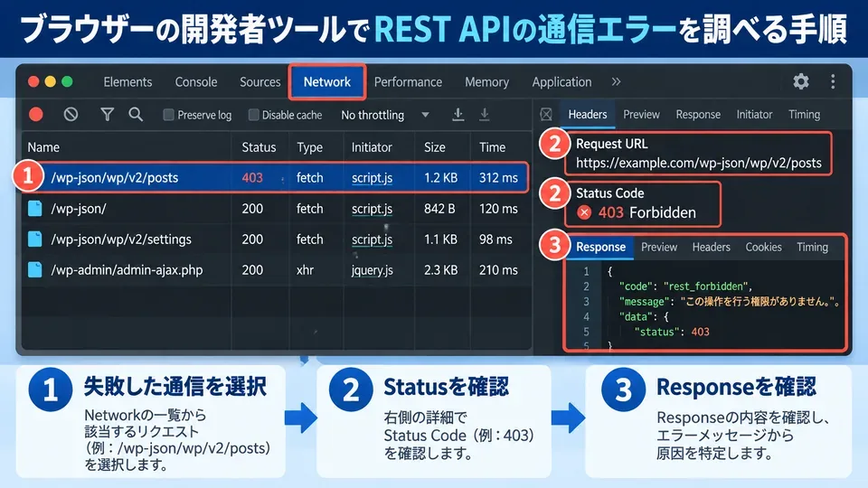
Task: Click the "rest_forbidden" code line in response
Action: 686,286
